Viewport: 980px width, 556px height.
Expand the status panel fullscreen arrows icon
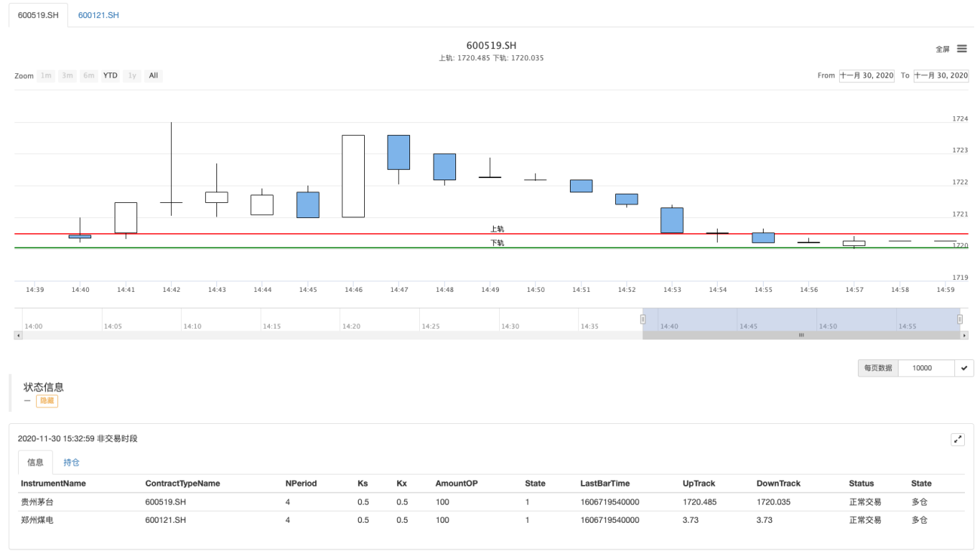(958, 439)
